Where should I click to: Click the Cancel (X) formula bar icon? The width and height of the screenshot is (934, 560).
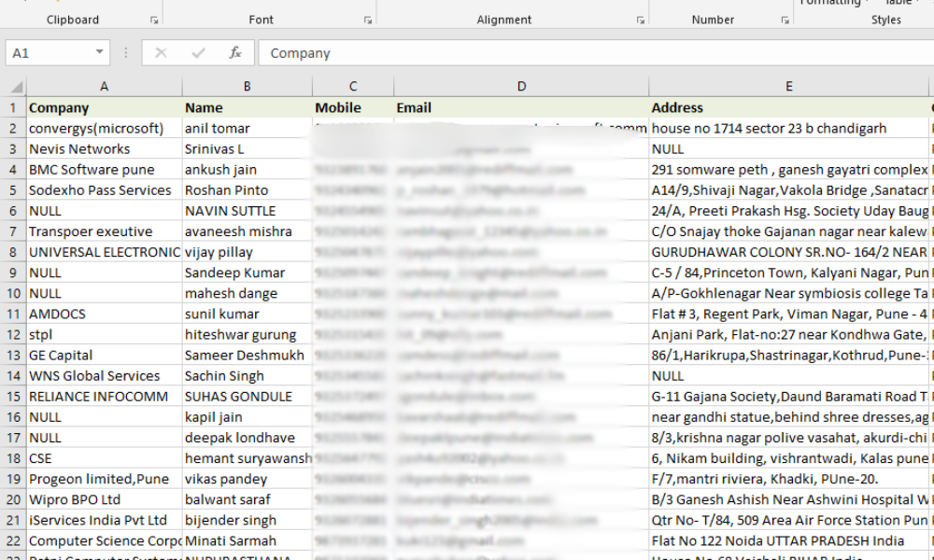coord(161,53)
